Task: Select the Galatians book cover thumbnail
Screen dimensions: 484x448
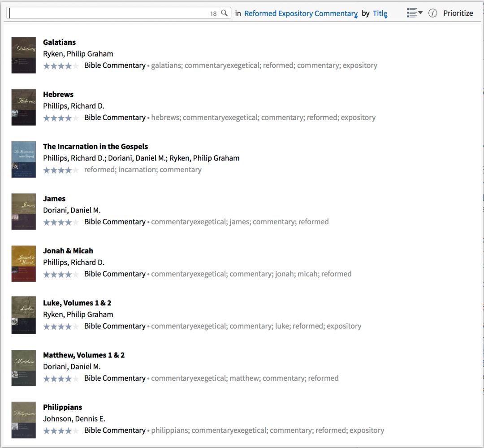Action: pos(23,55)
